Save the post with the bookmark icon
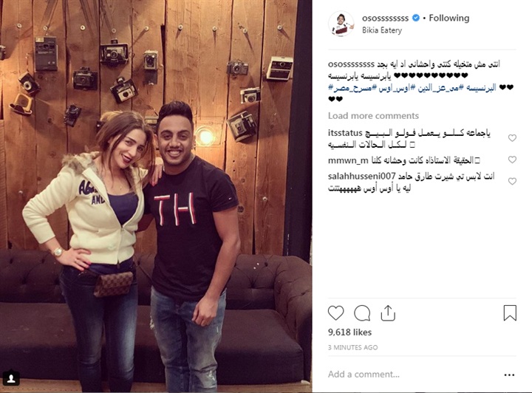The image size is (532, 393). (x=510, y=312)
